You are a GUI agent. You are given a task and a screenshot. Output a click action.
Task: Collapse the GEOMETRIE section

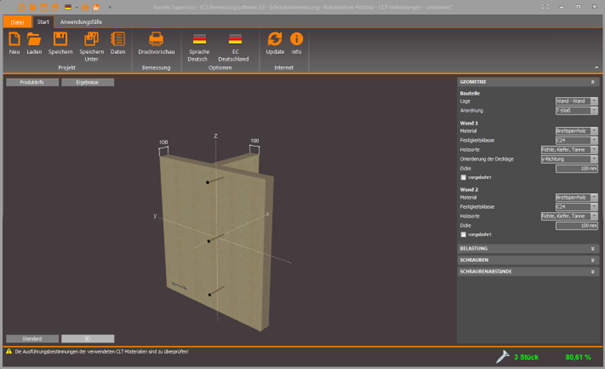pos(593,82)
